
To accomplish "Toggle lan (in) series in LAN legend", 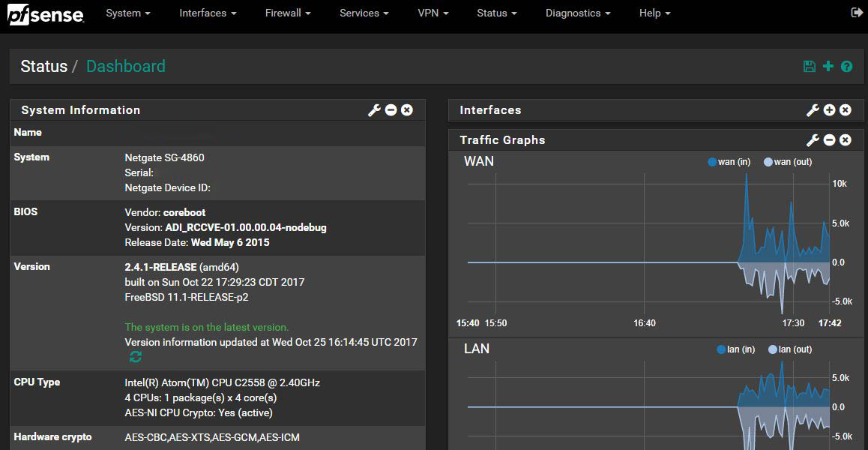I will pyautogui.click(x=735, y=349).
